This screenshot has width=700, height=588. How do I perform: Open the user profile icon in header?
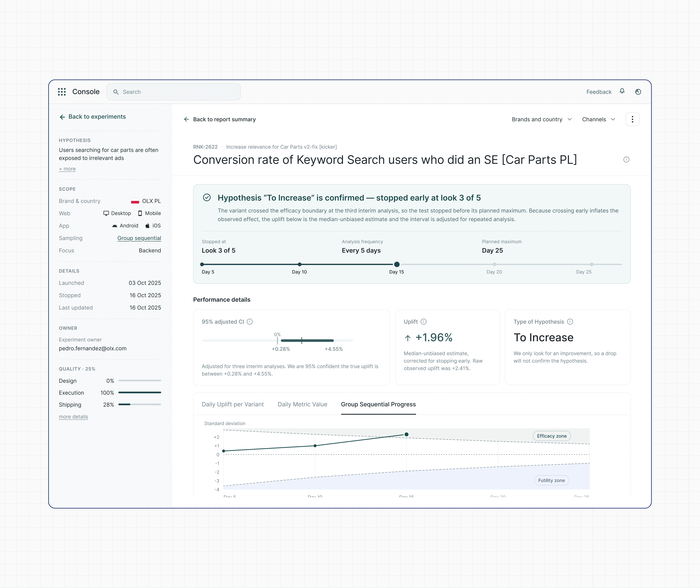pyautogui.click(x=638, y=92)
